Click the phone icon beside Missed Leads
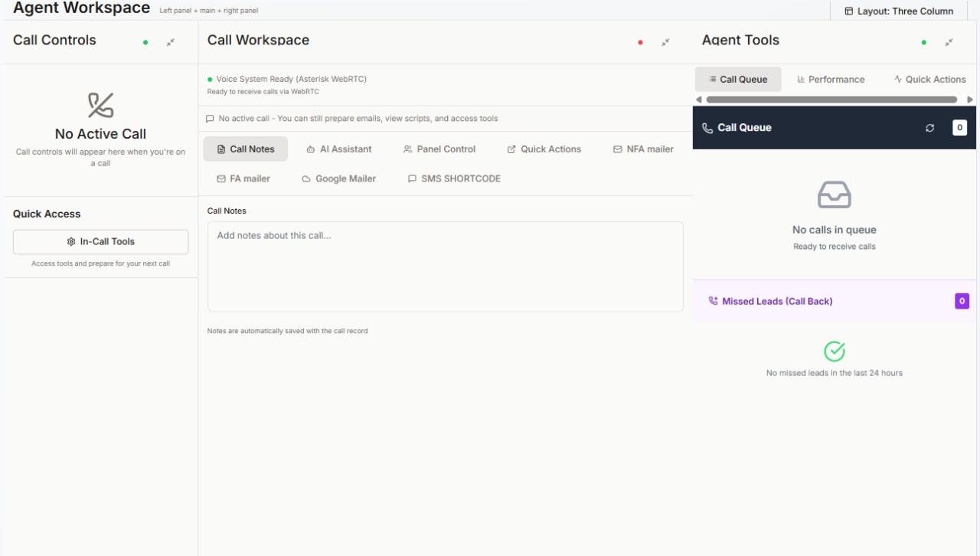Screen dimensions: 980x556 pos(714,301)
